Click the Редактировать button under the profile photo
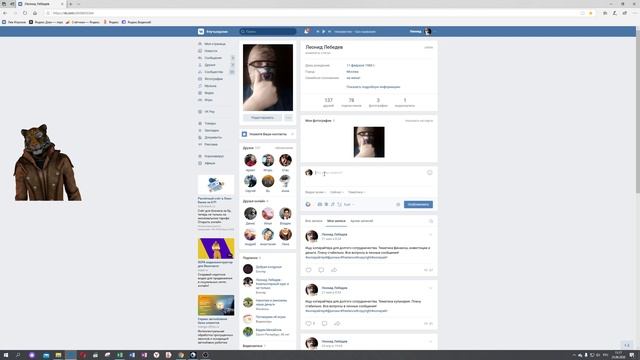Screen dimensions: 640x360 262,118
